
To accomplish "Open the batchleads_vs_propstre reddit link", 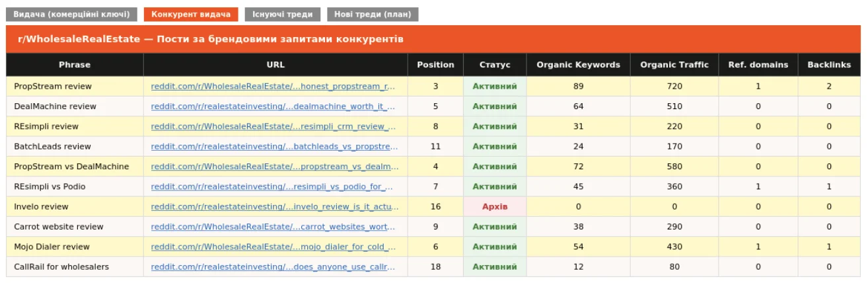I will (x=275, y=146).
